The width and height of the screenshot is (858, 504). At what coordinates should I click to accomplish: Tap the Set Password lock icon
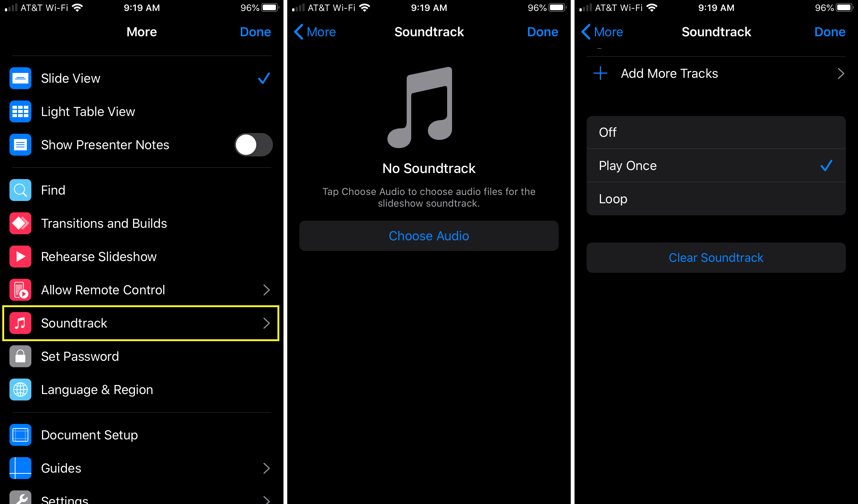[x=20, y=356]
